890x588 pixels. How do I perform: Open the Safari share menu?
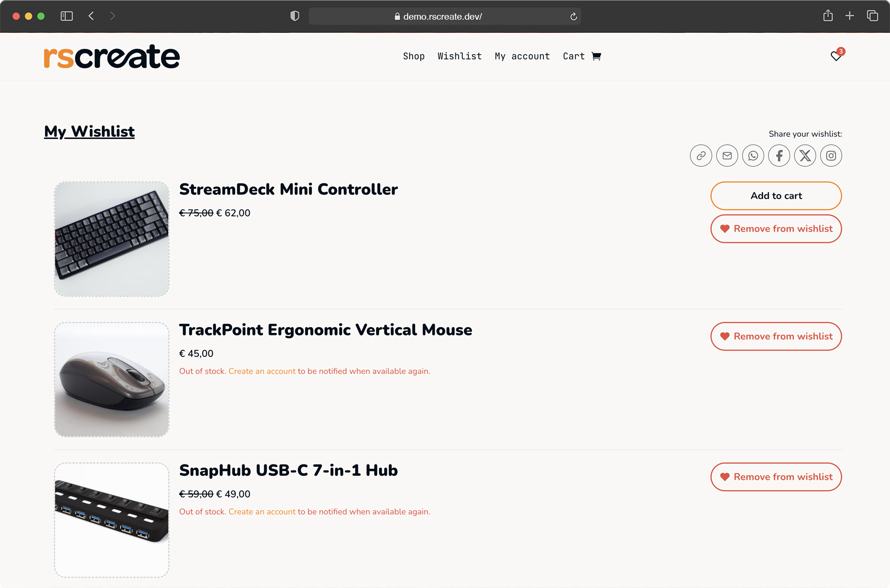[828, 16]
